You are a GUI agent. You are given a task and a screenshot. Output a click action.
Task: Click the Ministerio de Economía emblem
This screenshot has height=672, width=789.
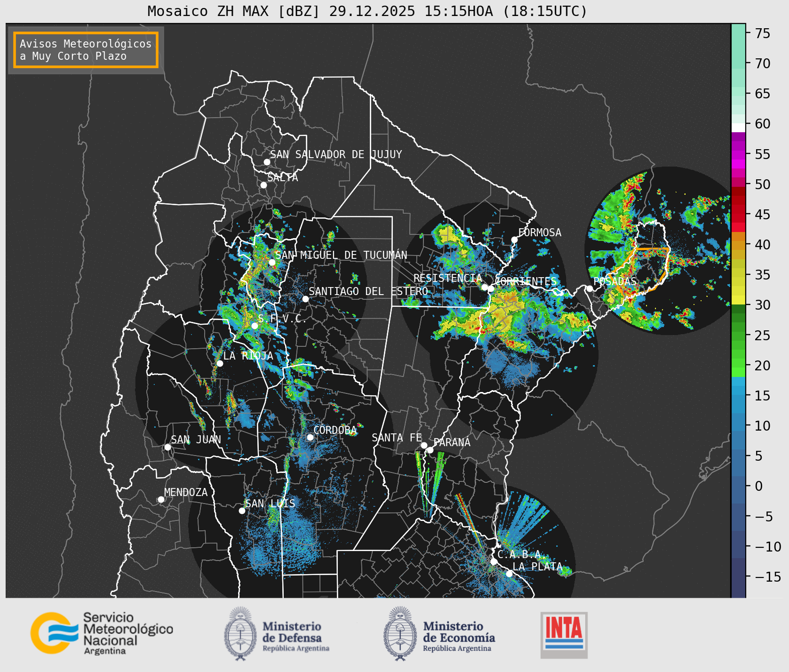400,633
